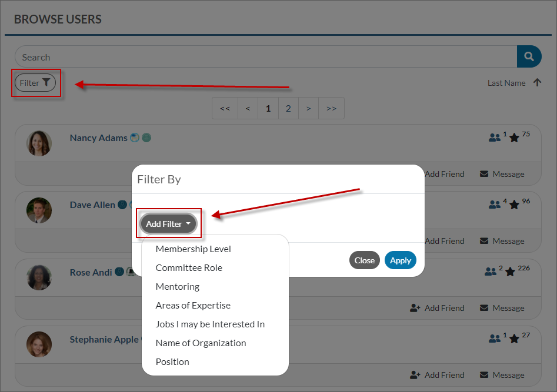Add Rose Andi as a friend

click(437, 308)
